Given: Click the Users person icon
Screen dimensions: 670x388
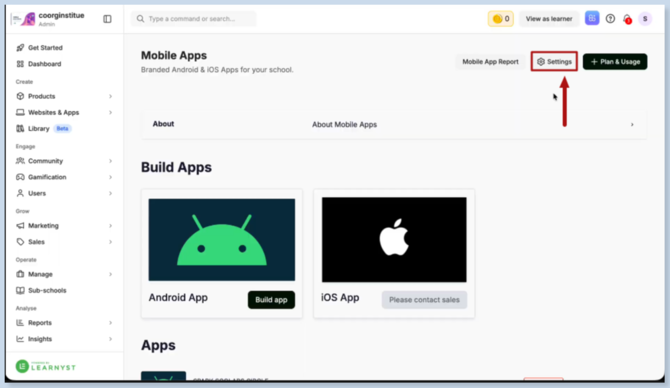Looking at the screenshot, I should click(20, 193).
